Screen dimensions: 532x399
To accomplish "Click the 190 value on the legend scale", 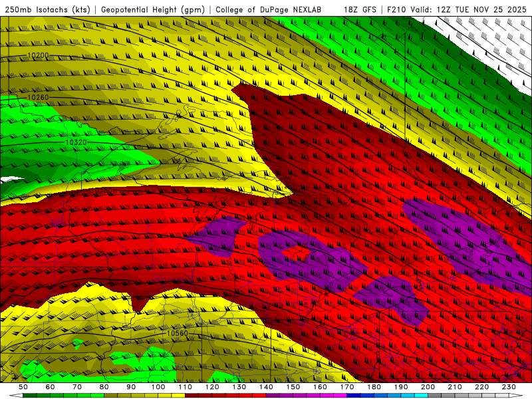I will click(401, 387).
